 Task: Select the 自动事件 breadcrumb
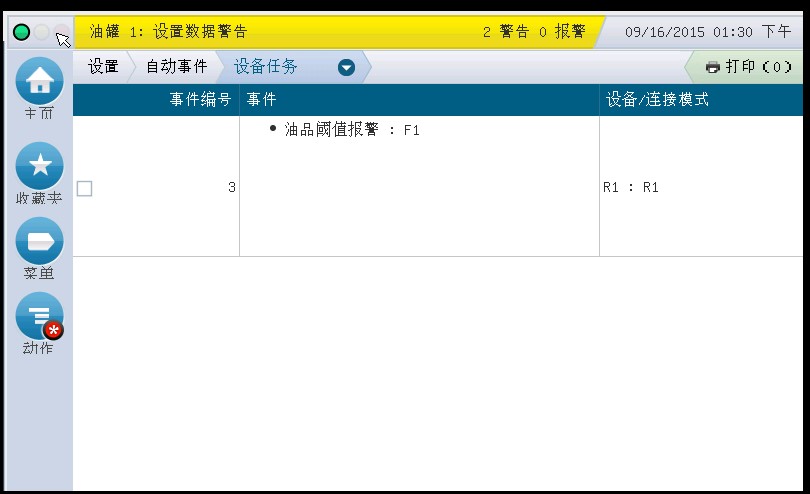tap(177, 67)
